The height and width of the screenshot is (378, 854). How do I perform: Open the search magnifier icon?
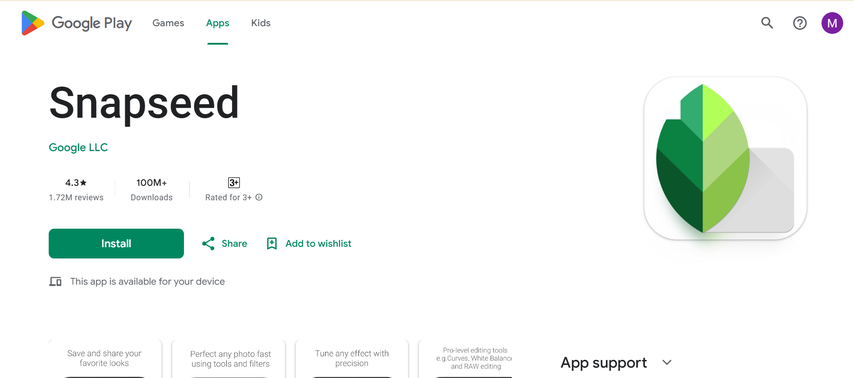coord(767,23)
